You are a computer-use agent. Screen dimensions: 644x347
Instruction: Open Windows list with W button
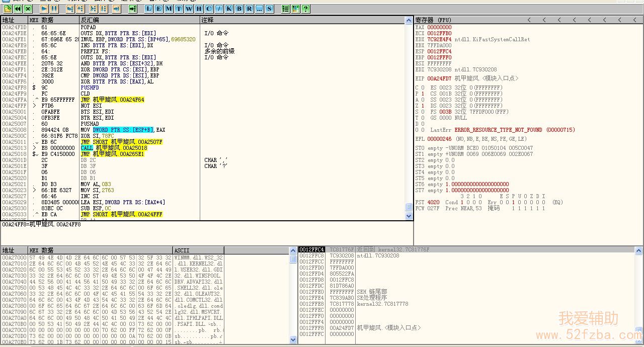[189, 9]
